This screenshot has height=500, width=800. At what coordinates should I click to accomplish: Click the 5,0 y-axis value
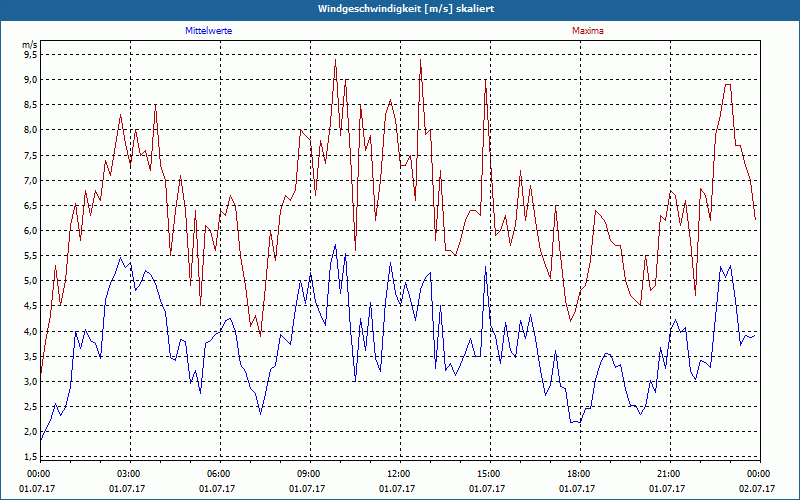[30, 281]
